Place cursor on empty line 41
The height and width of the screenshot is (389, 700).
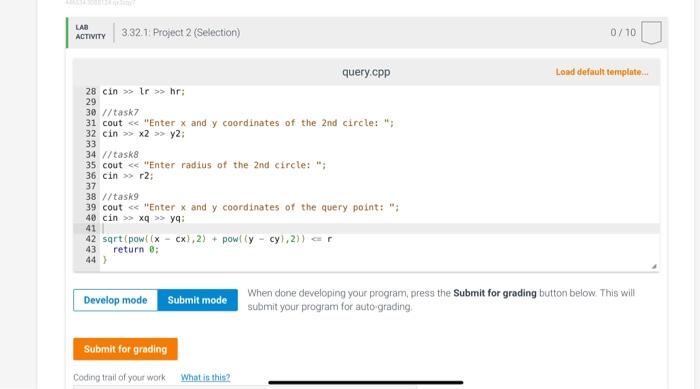coord(379,229)
